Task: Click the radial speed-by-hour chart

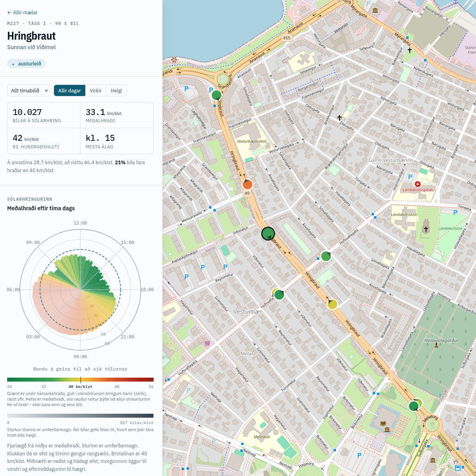Action: pos(80,290)
